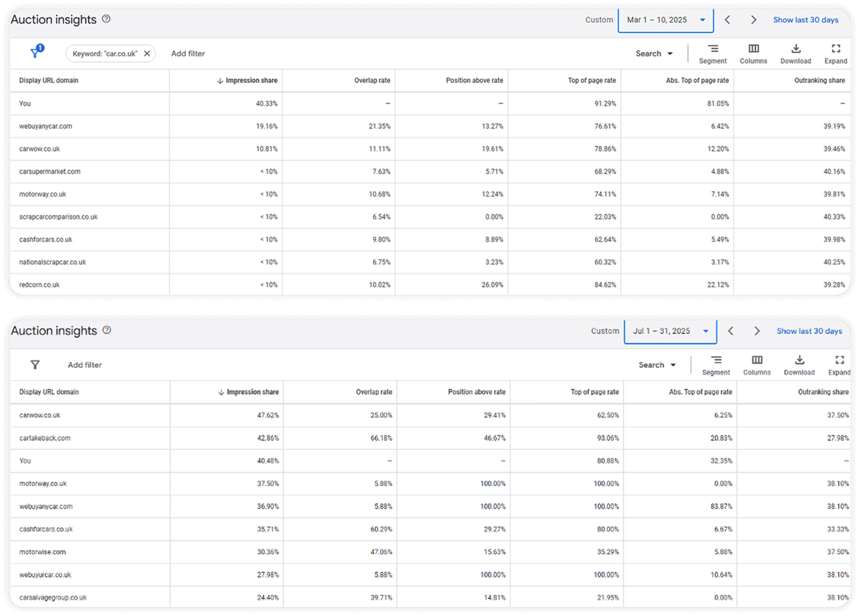
Task: Go to previous date range in bottom panel
Action: (x=730, y=331)
